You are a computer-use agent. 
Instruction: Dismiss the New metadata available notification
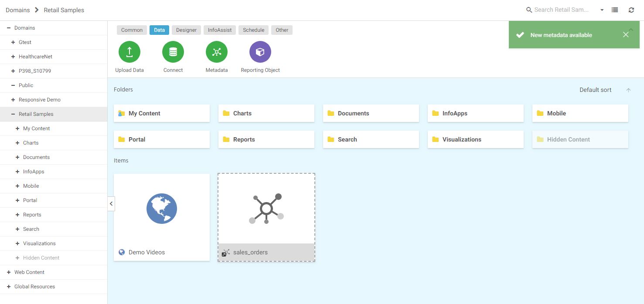tap(626, 35)
